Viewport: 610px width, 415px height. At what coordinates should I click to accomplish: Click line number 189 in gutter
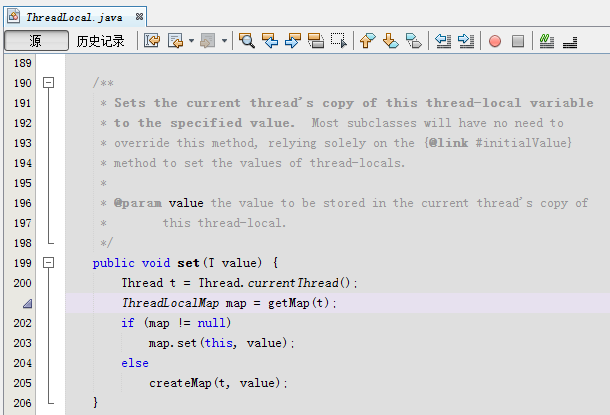tap(23, 63)
